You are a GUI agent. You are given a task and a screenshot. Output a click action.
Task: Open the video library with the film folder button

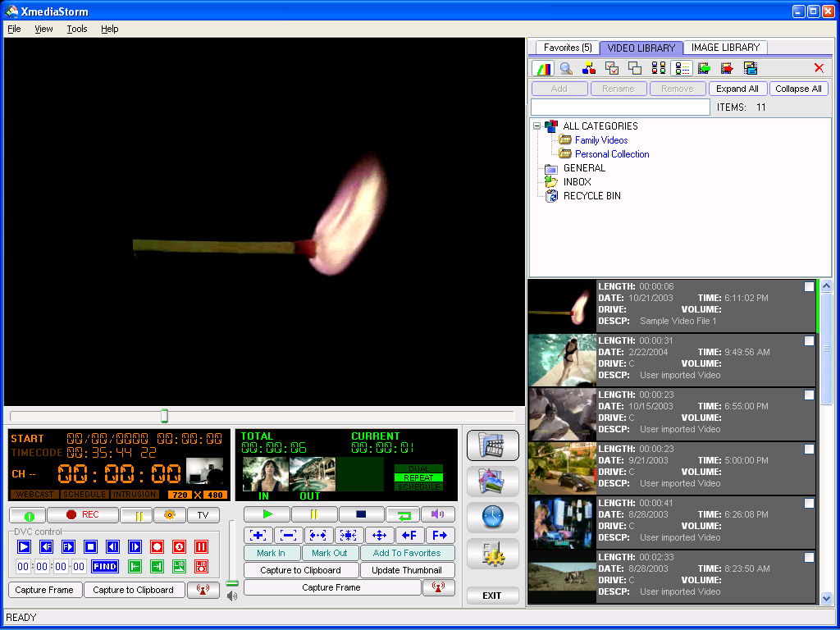click(493, 445)
